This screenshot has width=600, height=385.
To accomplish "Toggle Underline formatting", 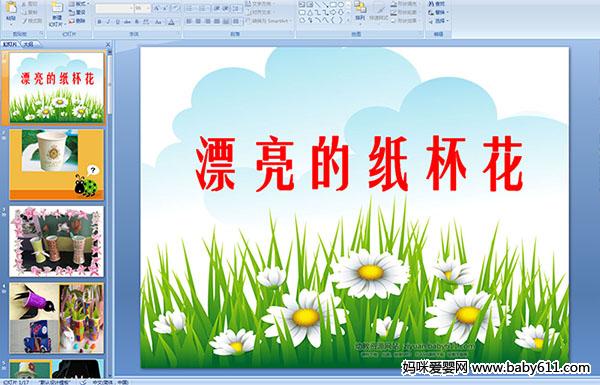I will (117, 22).
